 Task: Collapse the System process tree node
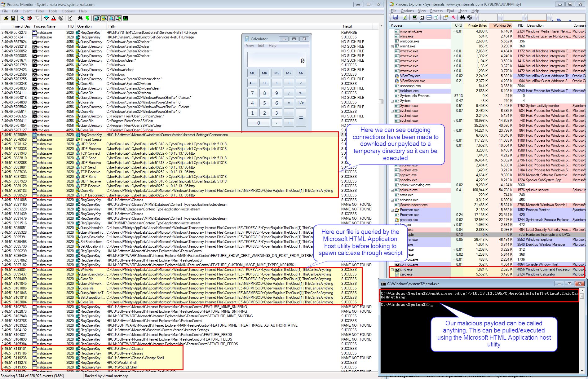392,101
